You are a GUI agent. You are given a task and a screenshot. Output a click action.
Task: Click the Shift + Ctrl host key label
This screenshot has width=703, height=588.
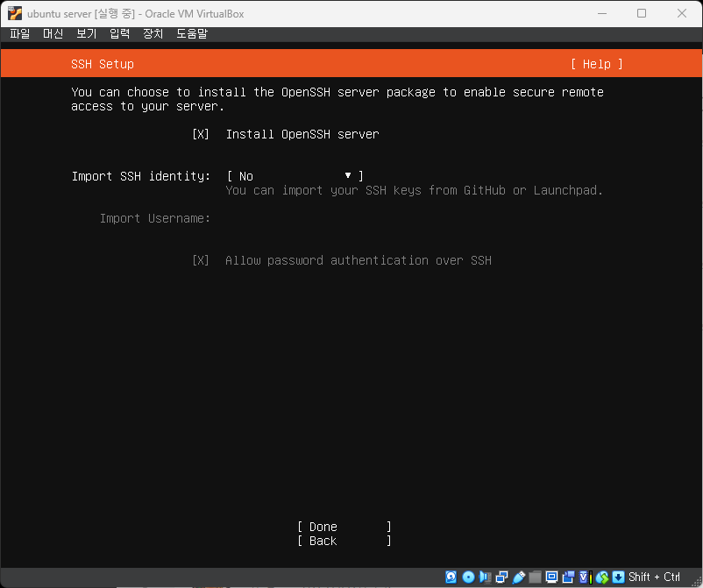654,577
